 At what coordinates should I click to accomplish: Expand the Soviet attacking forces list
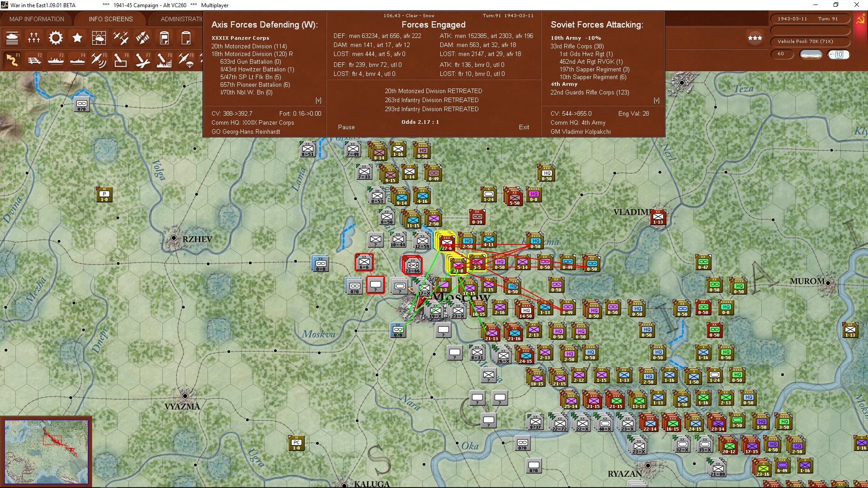coord(656,100)
